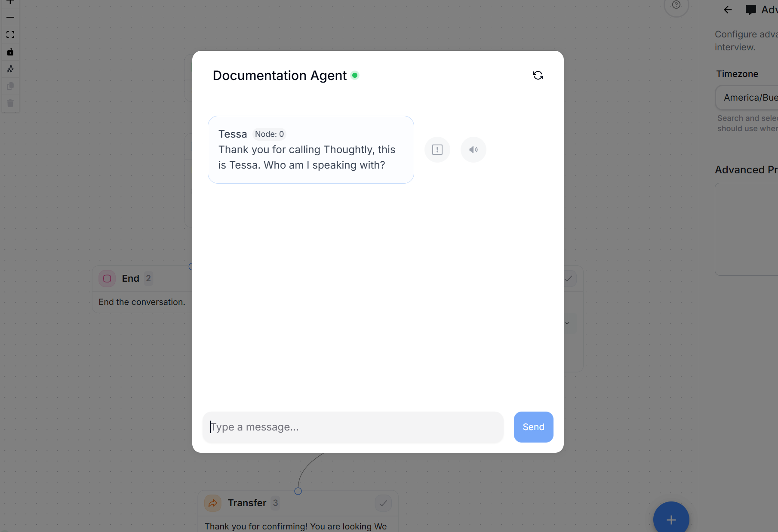Toggle canvas lock
Viewport: 778px width, 532px height.
click(x=10, y=52)
